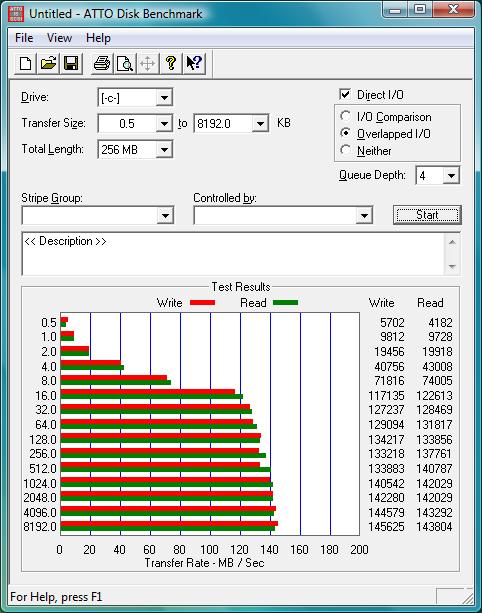Click the ATTO application icon in title bar
The width and height of the screenshot is (482, 613).
16,14
